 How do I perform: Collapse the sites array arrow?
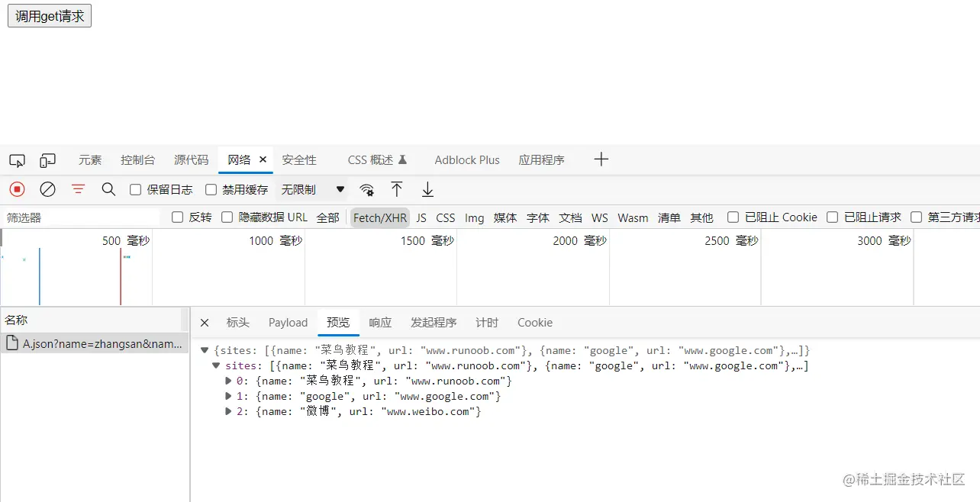click(216, 365)
